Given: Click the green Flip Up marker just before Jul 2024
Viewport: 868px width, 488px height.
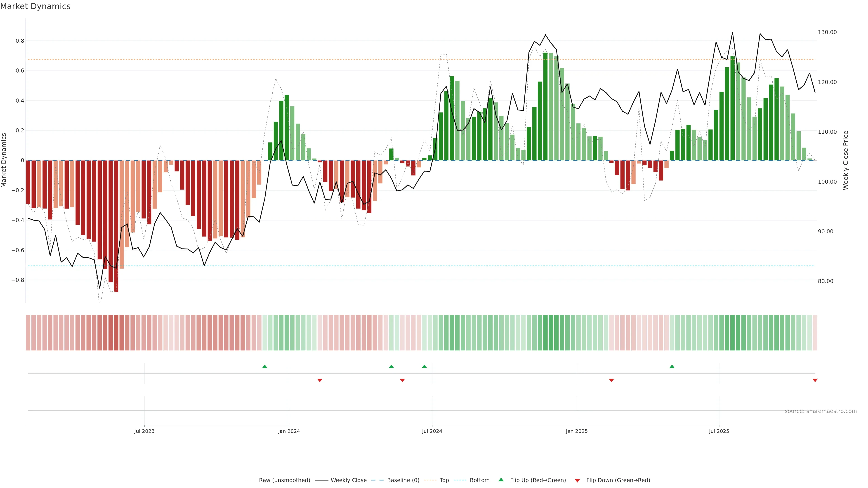Looking at the screenshot, I should click(424, 366).
